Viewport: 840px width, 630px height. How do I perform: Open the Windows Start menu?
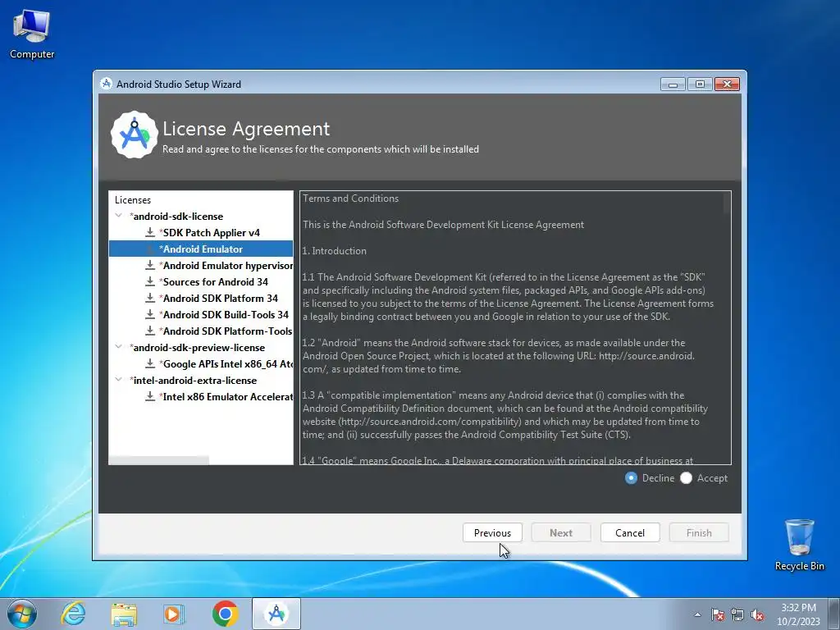(x=22, y=614)
